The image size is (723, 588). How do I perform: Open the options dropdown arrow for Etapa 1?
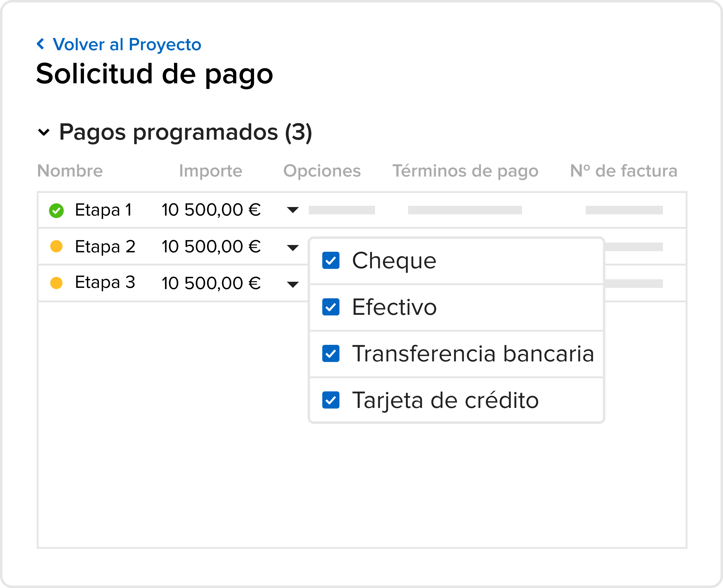(293, 210)
